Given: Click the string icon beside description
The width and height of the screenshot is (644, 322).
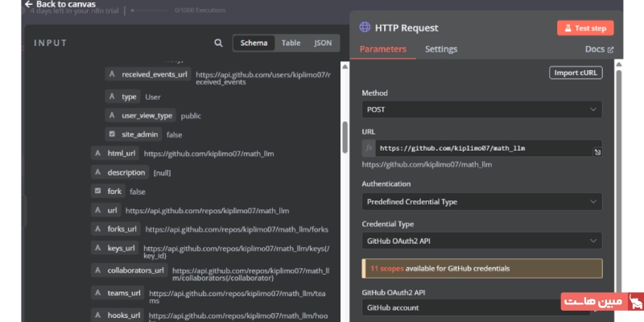Looking at the screenshot, I should 97,172.
